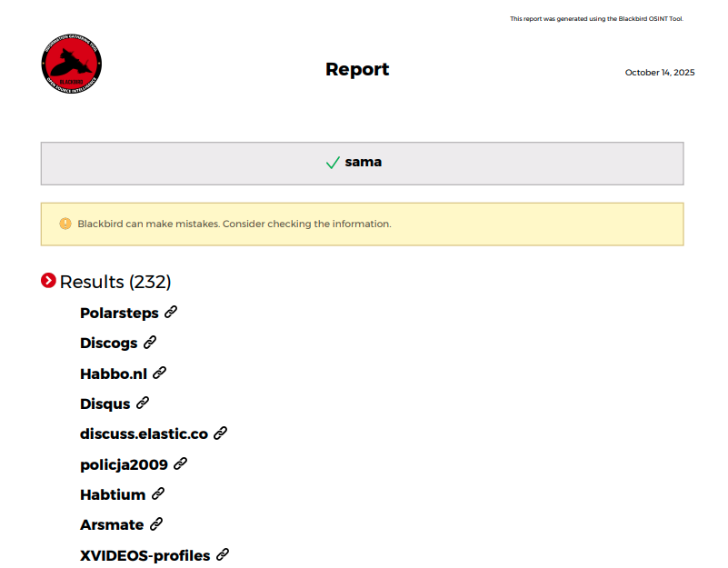Click the link icon next to Habtium
The height and width of the screenshot is (568, 728).
pos(158,493)
